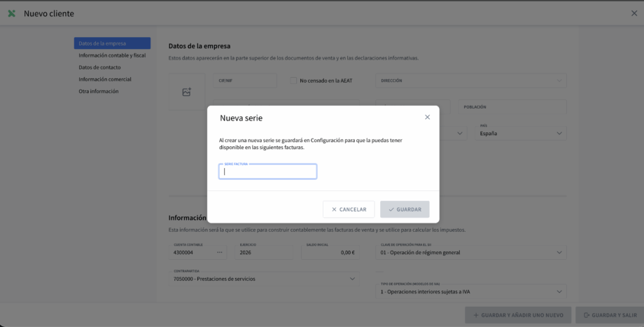
Task: Close the Nueva serie dialog
Action: click(427, 117)
